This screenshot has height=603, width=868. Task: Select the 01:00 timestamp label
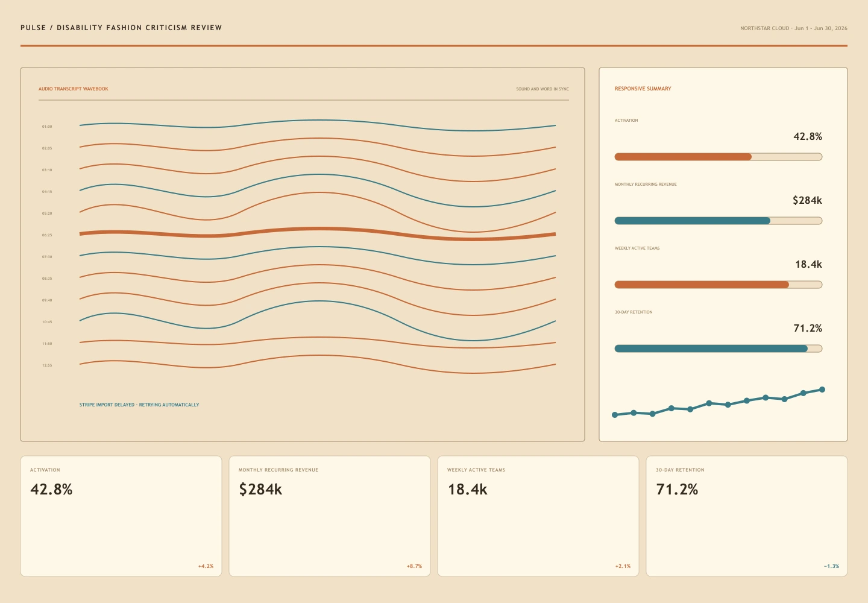[47, 127]
